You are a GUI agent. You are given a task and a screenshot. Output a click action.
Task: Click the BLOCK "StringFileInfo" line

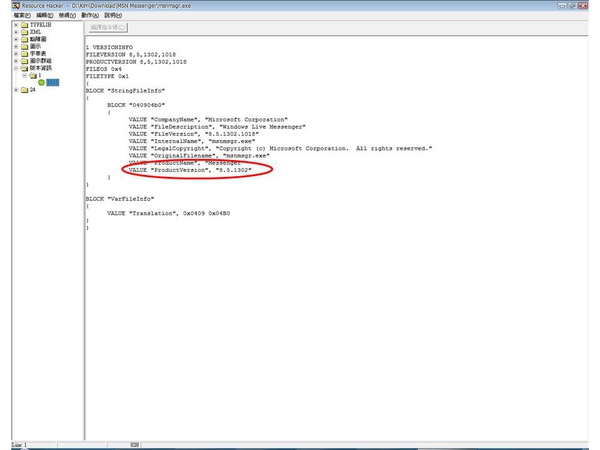click(x=125, y=91)
